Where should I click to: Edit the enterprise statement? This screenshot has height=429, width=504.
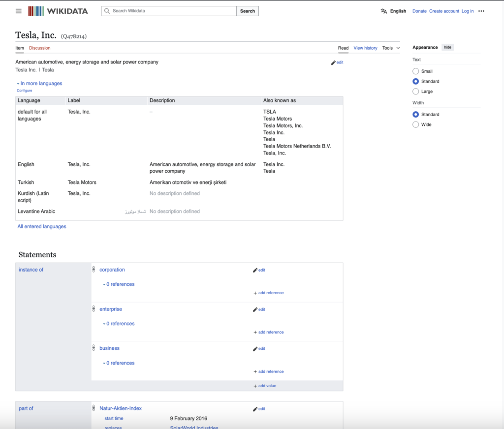click(x=259, y=309)
